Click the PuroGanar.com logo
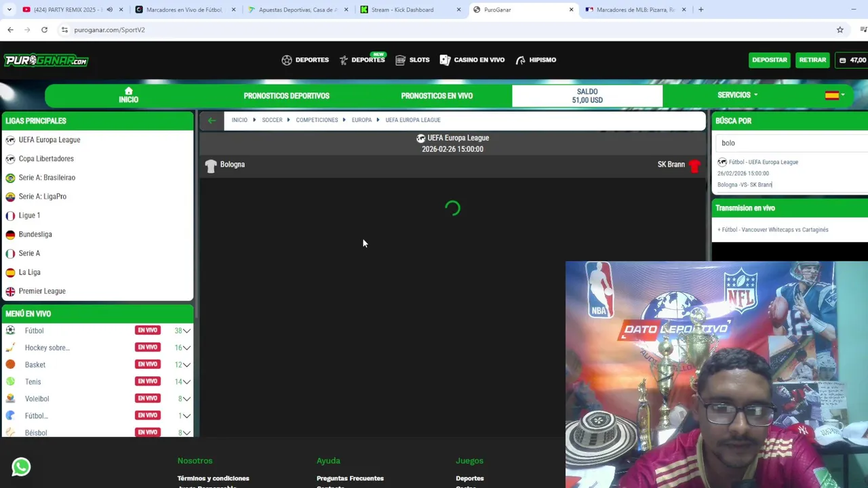868x488 pixels. coord(46,60)
